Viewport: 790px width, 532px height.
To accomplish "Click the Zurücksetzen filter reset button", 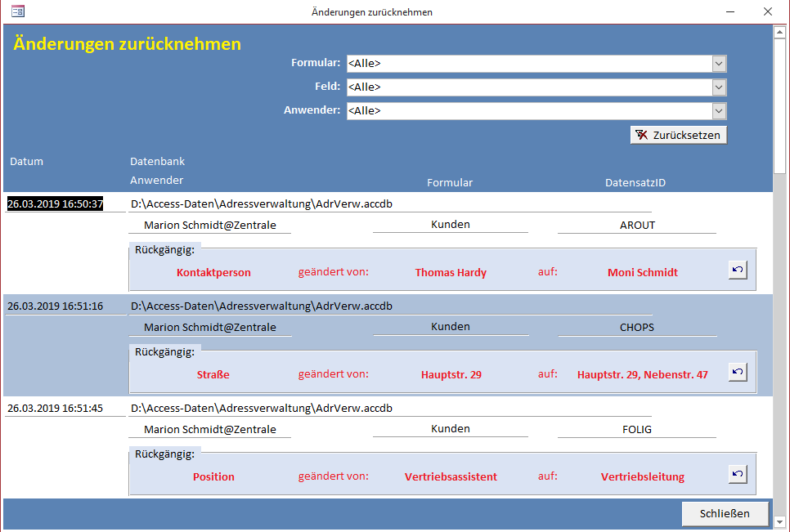I will [679, 135].
